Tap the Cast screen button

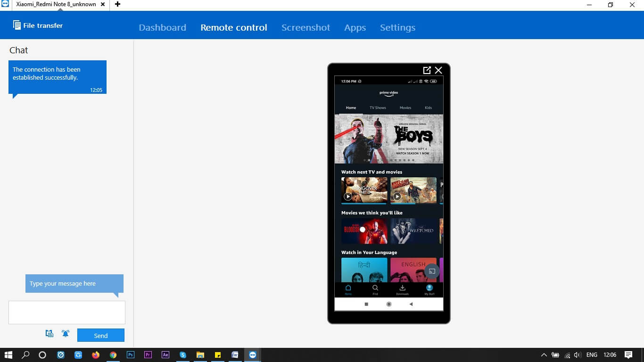[x=432, y=271]
